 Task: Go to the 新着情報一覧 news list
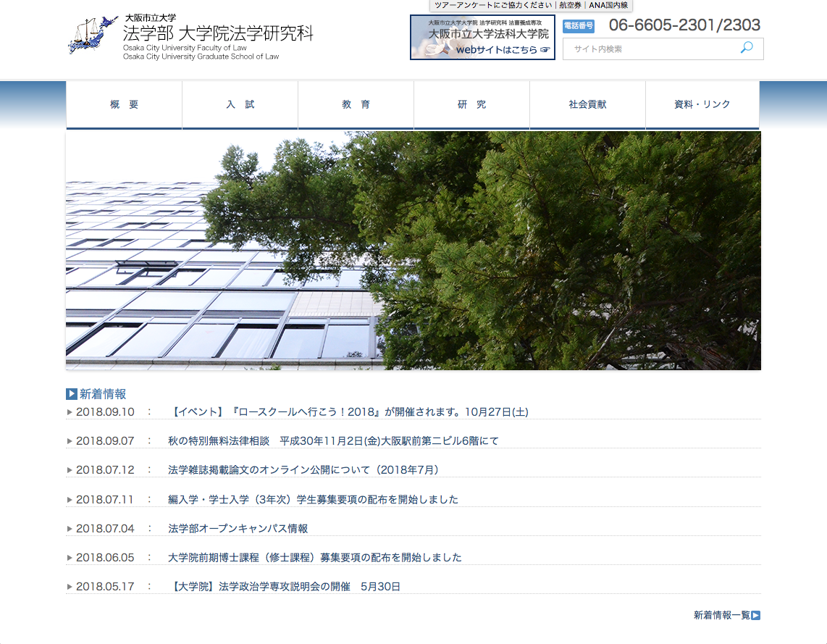click(721, 615)
